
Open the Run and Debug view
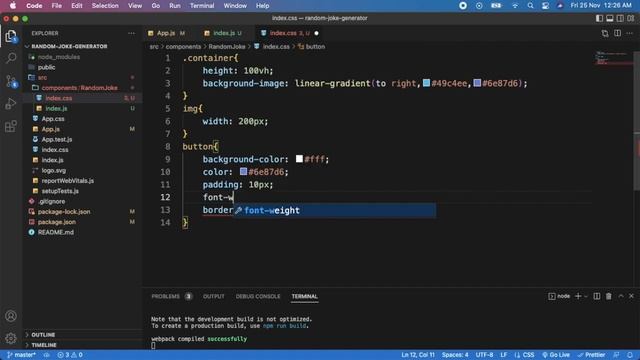pos(11,104)
